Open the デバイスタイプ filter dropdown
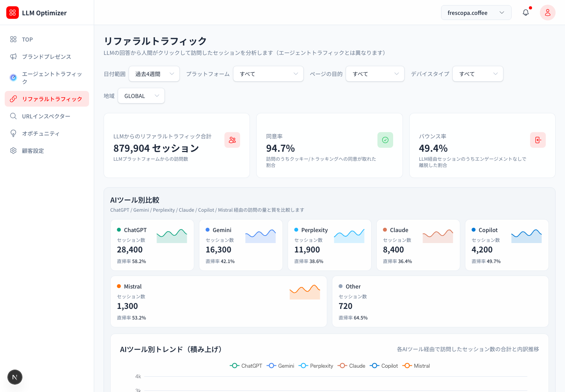565x392 pixels. coord(478,74)
